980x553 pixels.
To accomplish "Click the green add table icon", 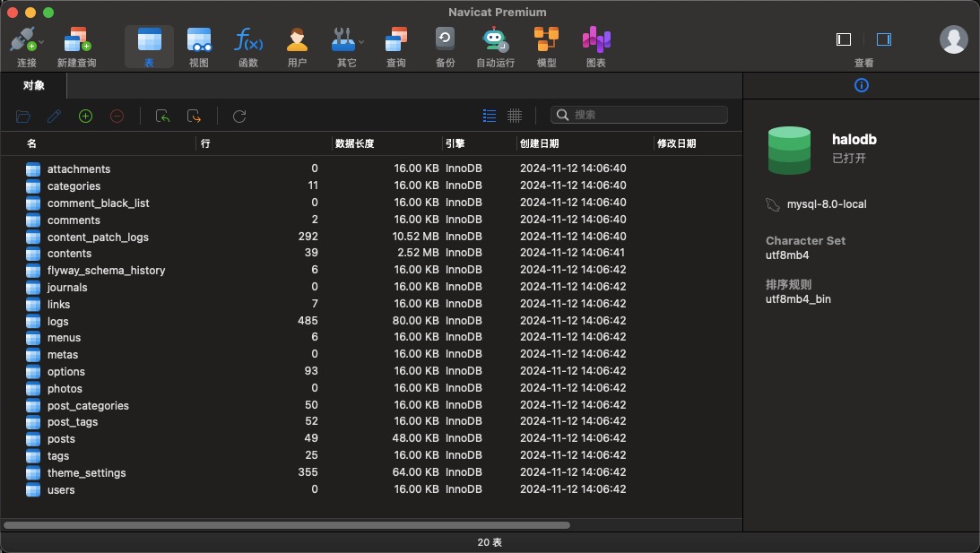I will pyautogui.click(x=86, y=116).
